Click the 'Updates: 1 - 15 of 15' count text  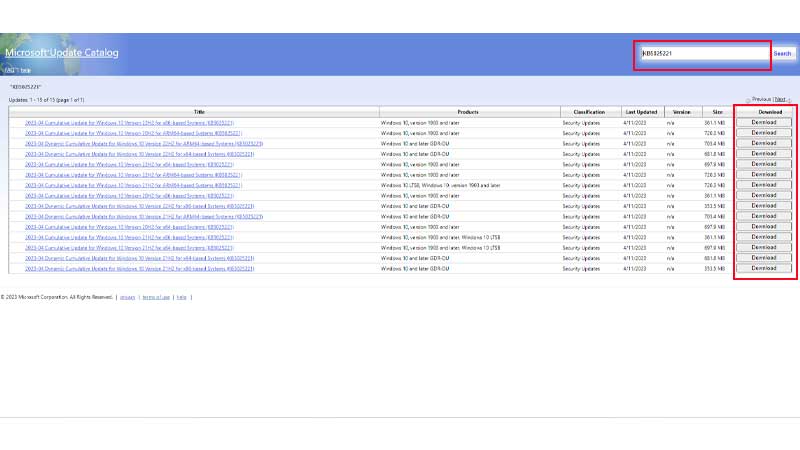click(46, 100)
